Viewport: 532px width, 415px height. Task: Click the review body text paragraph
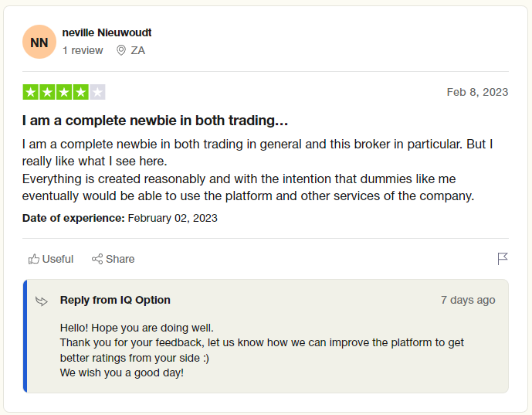click(x=258, y=170)
